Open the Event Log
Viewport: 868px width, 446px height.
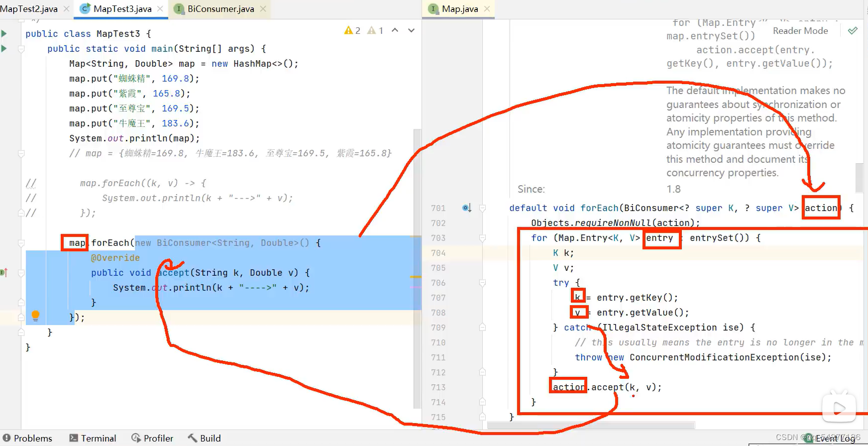830,439
